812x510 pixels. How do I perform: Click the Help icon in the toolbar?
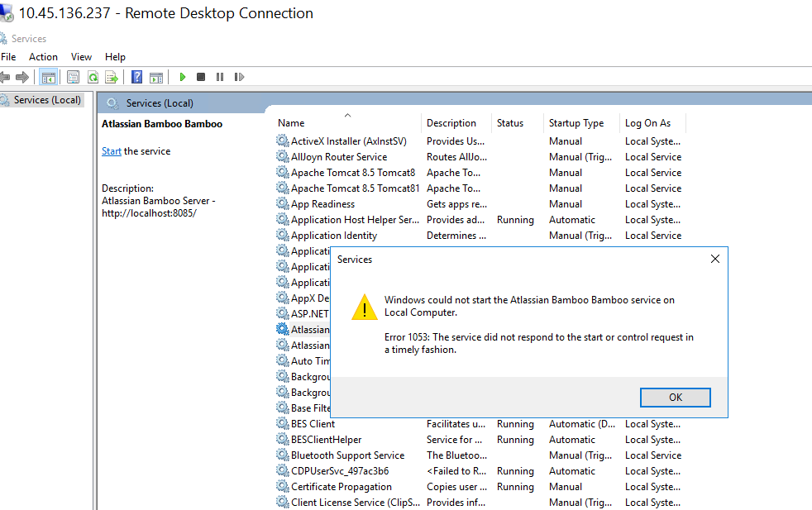[x=136, y=77]
